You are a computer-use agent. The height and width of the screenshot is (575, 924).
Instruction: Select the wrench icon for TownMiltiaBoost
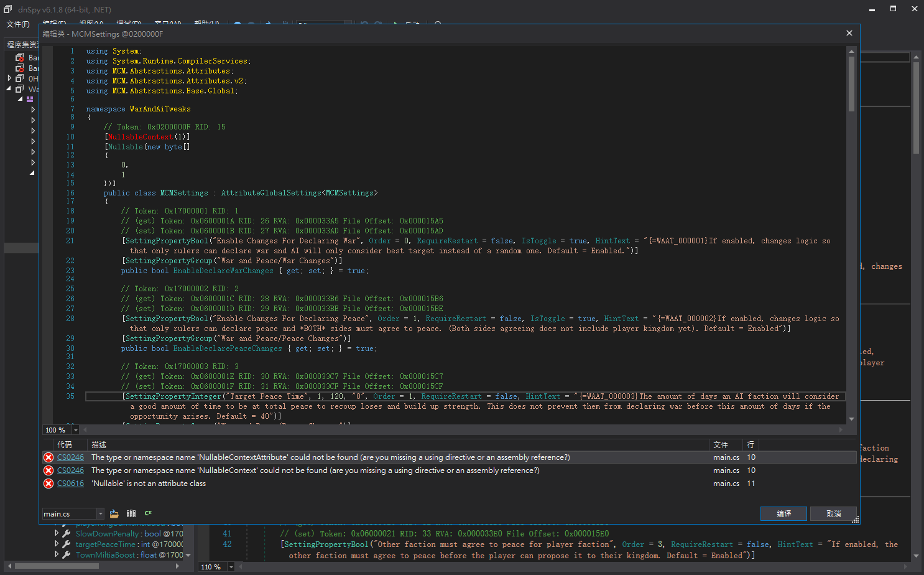click(x=67, y=554)
